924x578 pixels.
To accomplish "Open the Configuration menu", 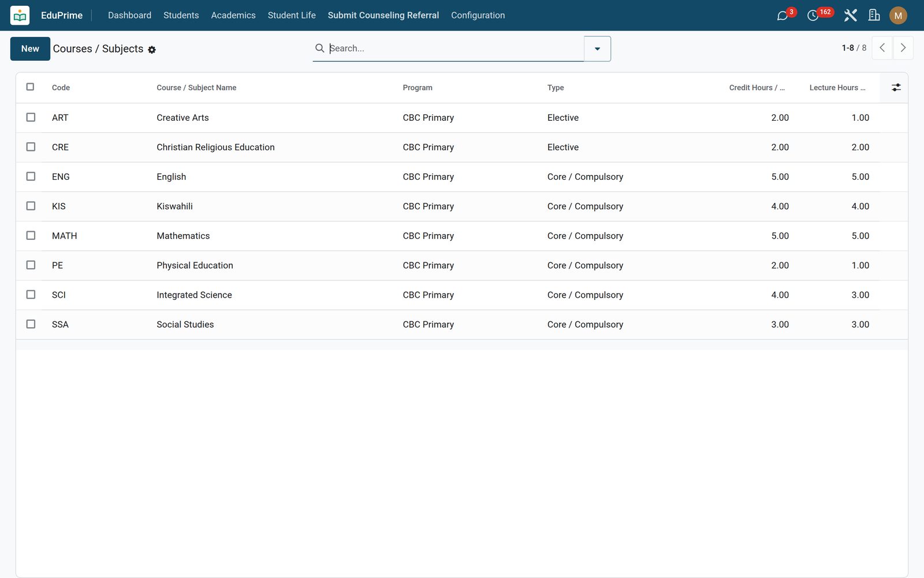I will pos(478,16).
